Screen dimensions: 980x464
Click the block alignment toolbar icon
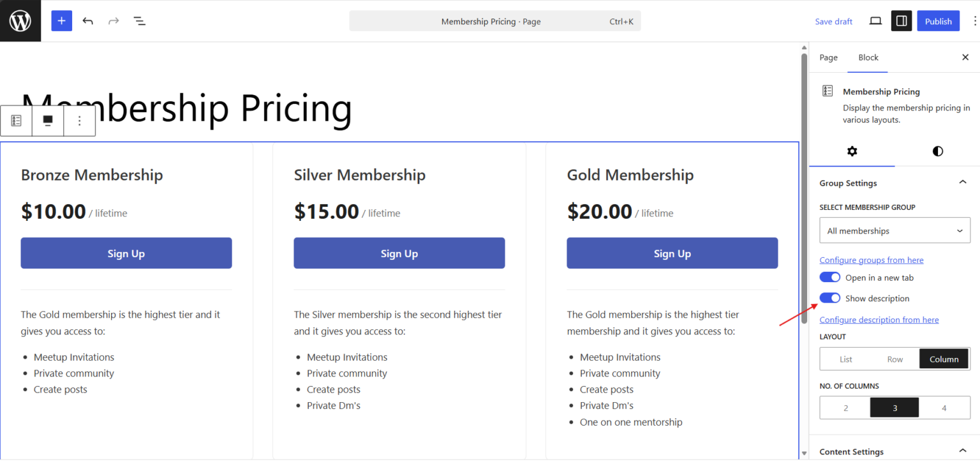[48, 121]
